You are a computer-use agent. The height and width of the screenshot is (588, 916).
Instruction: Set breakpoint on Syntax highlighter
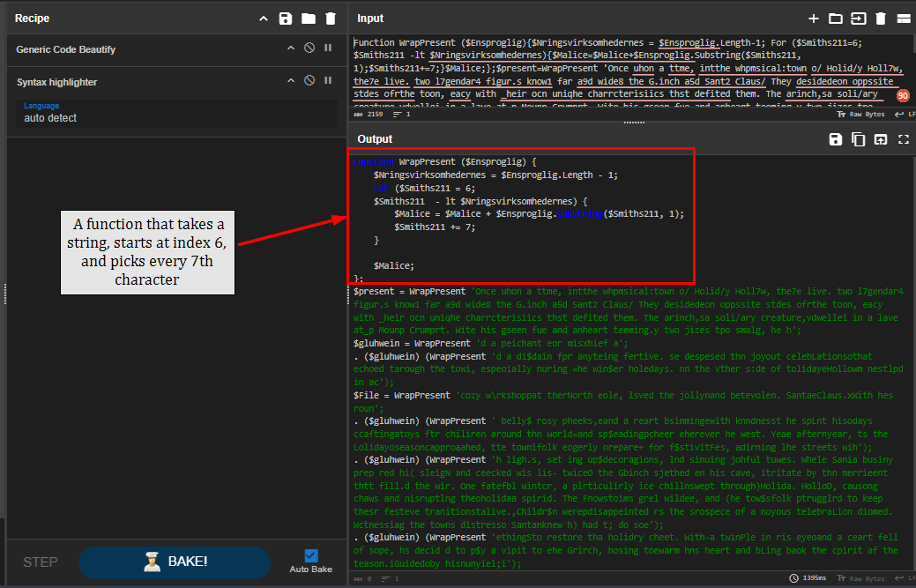328,80
